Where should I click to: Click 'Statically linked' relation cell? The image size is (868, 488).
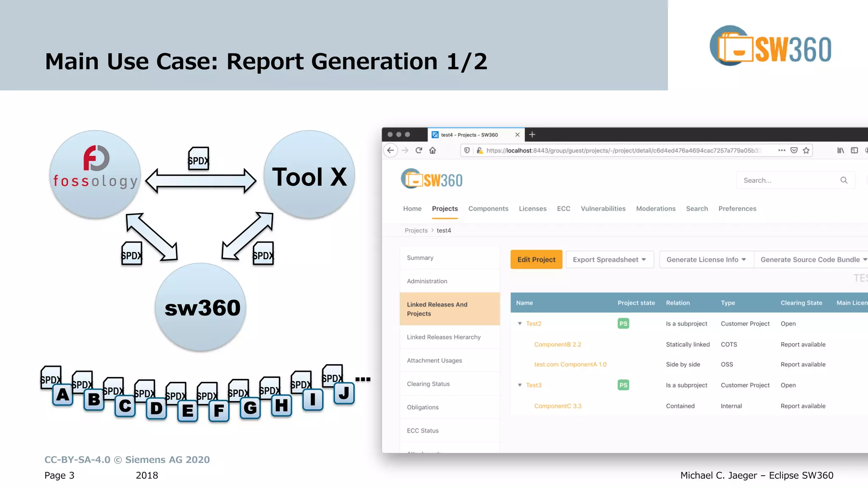click(687, 344)
